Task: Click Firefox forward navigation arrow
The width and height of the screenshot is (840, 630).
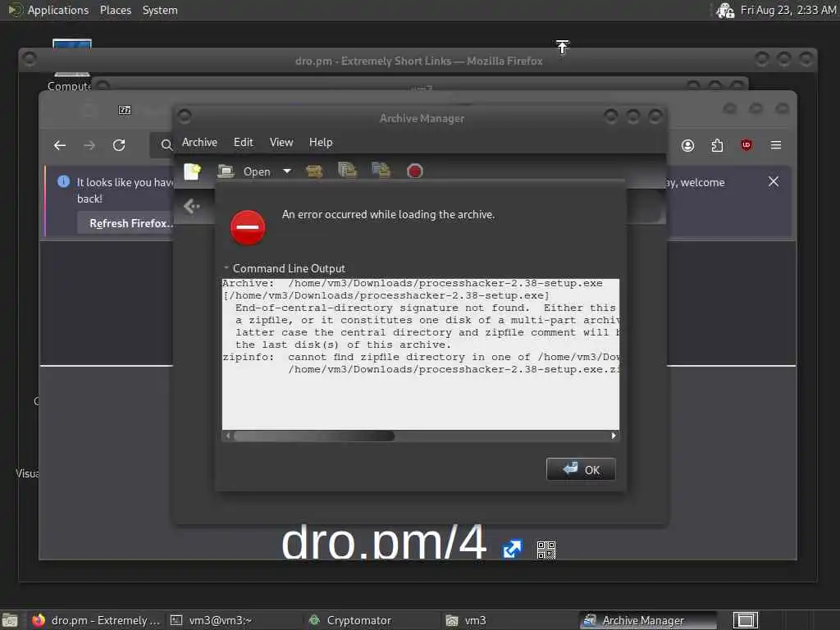Action: click(x=89, y=145)
